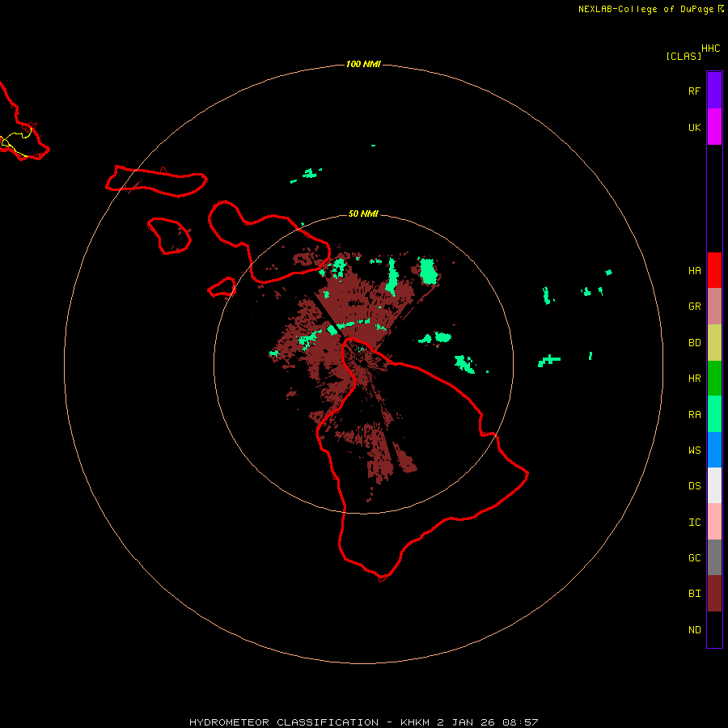Click the ND legend label

click(694, 630)
